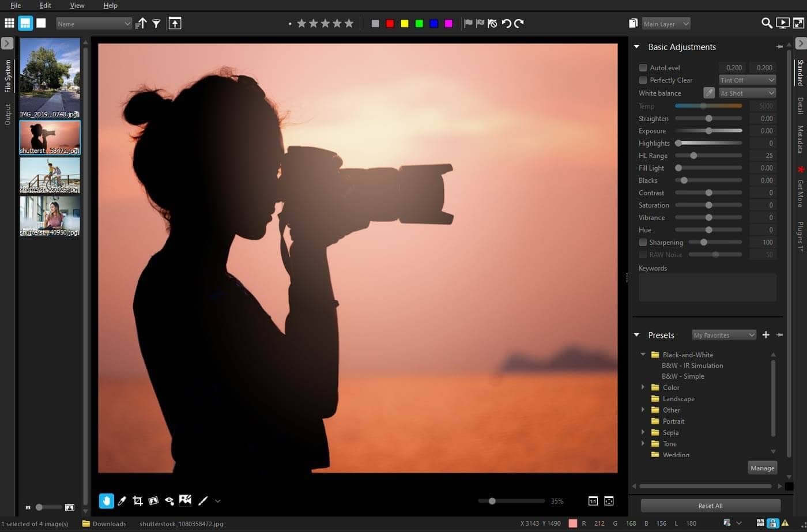Click the white balance eyedropper icon
807x532 pixels.
click(x=708, y=93)
